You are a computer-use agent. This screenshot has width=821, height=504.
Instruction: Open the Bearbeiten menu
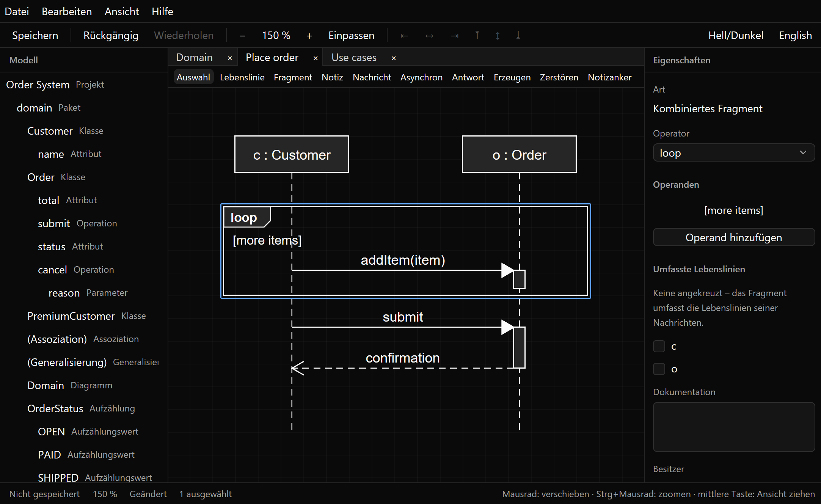(x=67, y=11)
